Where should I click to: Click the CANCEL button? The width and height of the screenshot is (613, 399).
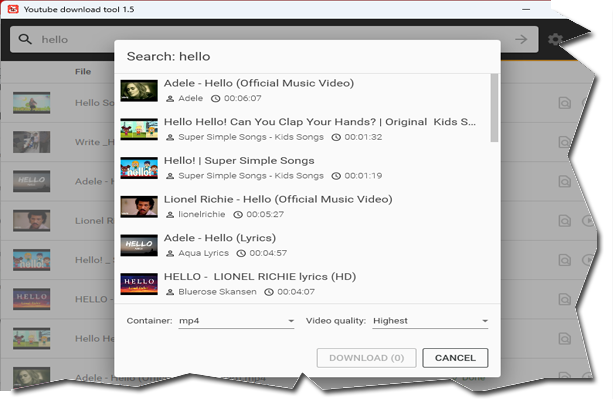455,358
